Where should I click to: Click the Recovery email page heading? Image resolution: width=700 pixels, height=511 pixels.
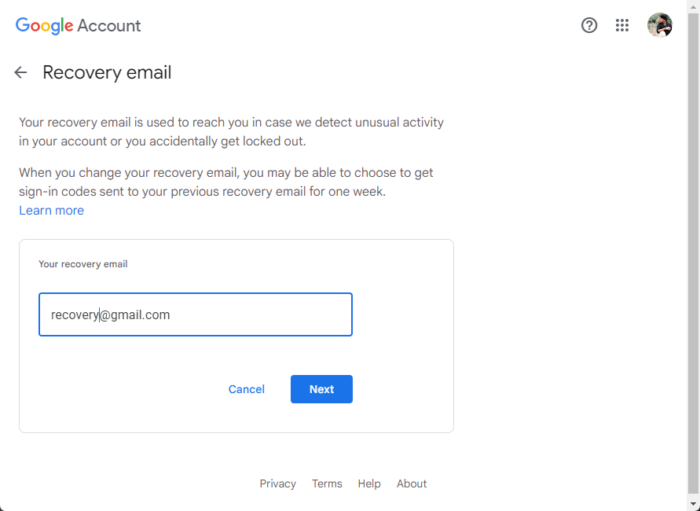[107, 73]
